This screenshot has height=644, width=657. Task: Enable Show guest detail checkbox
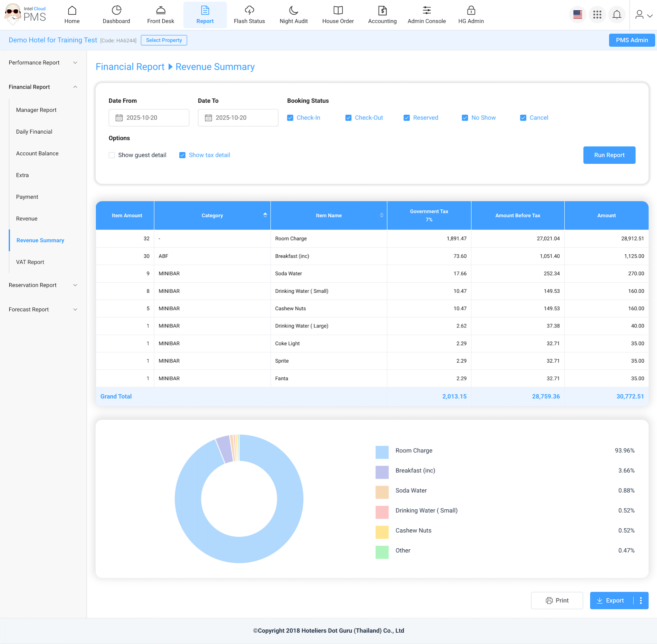[x=112, y=155]
